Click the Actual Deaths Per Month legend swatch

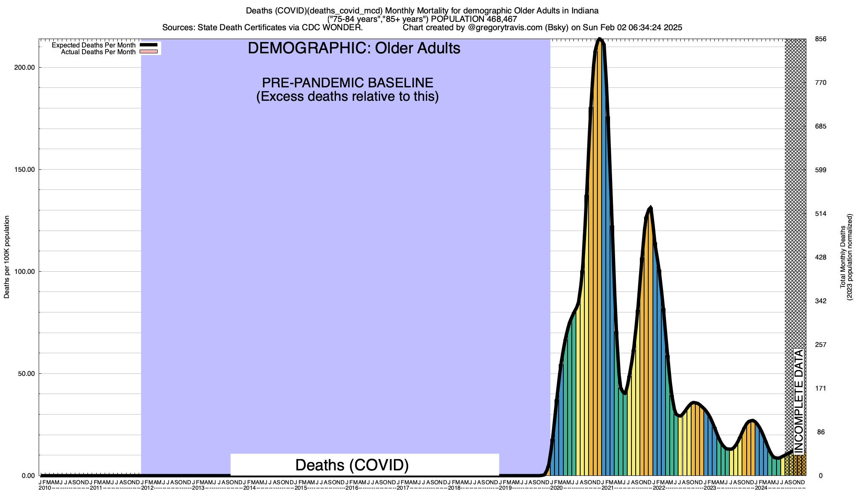click(148, 52)
